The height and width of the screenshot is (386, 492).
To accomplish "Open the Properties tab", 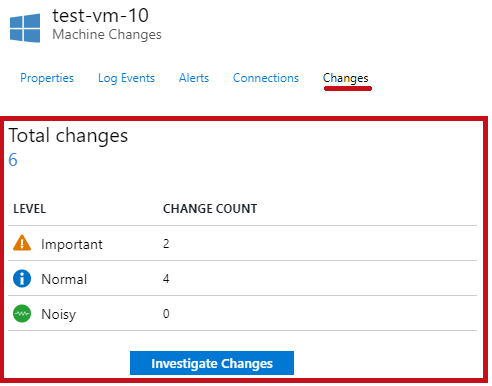I will tap(47, 78).
